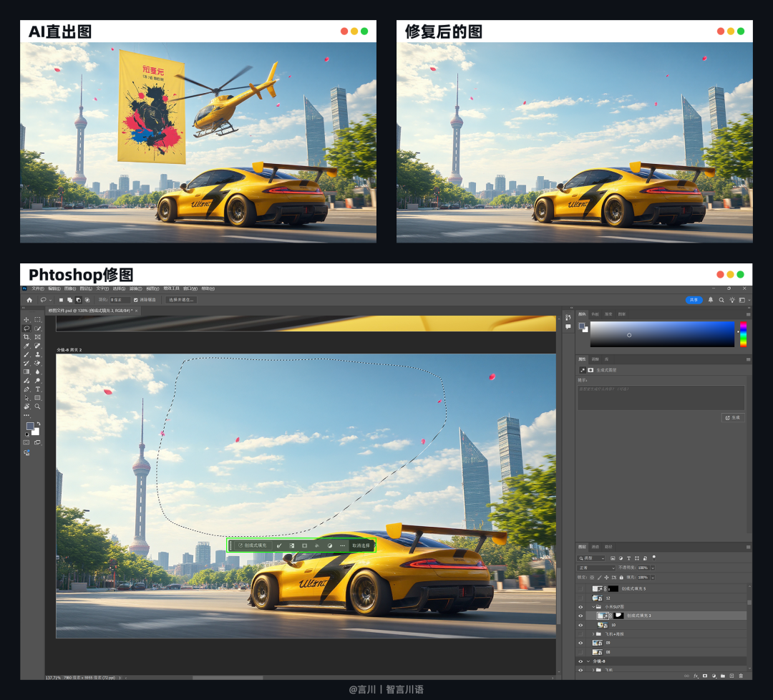773x700 pixels.
Task: Toggle visibility of layer 09
Action: coord(580,643)
